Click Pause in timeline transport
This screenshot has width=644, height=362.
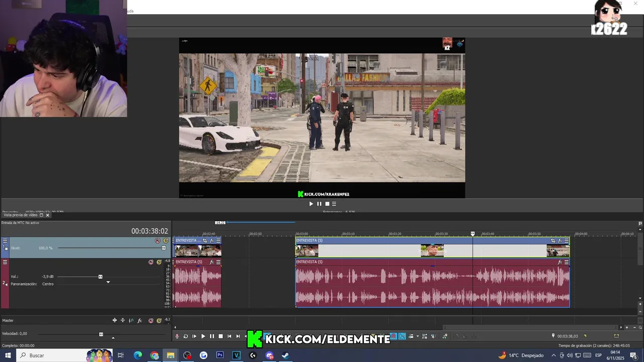212,336
